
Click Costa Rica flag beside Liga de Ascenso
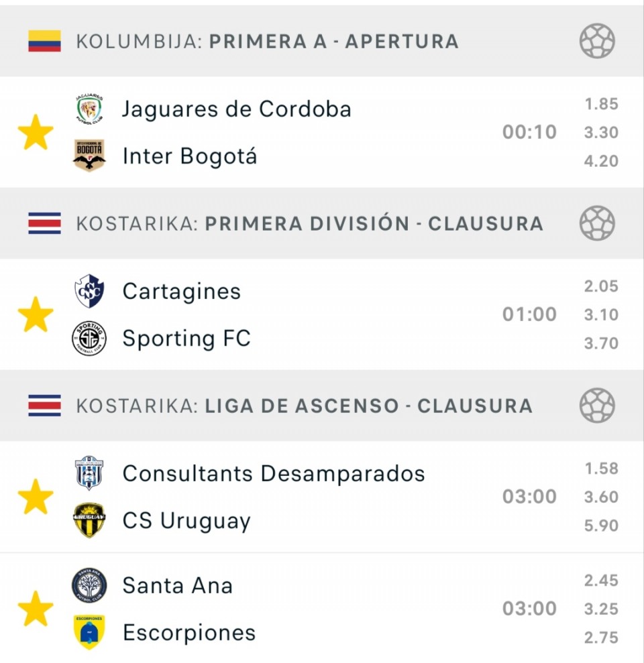click(x=44, y=406)
